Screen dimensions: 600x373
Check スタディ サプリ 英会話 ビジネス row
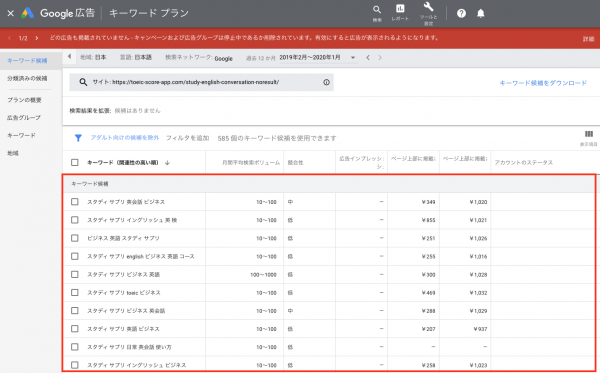click(x=75, y=202)
